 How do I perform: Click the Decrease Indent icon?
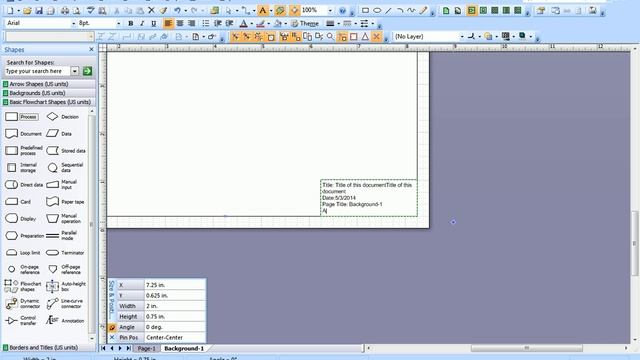[x=218, y=24]
